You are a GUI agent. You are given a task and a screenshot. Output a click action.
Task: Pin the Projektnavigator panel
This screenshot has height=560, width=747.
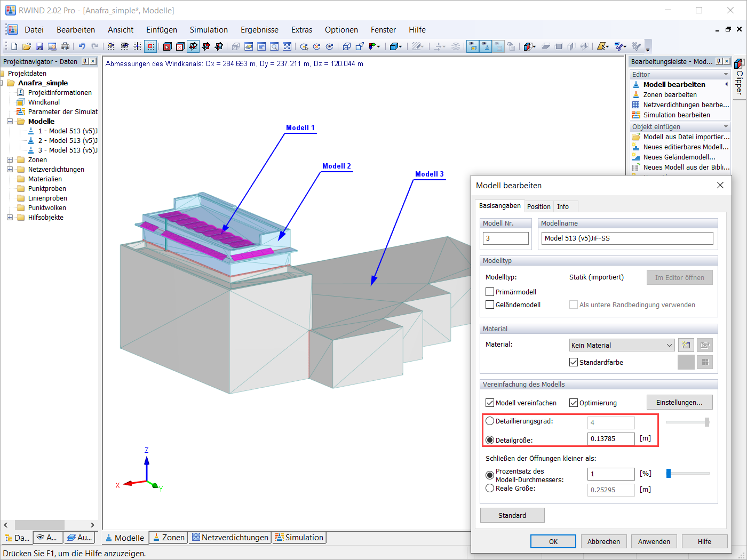click(85, 61)
